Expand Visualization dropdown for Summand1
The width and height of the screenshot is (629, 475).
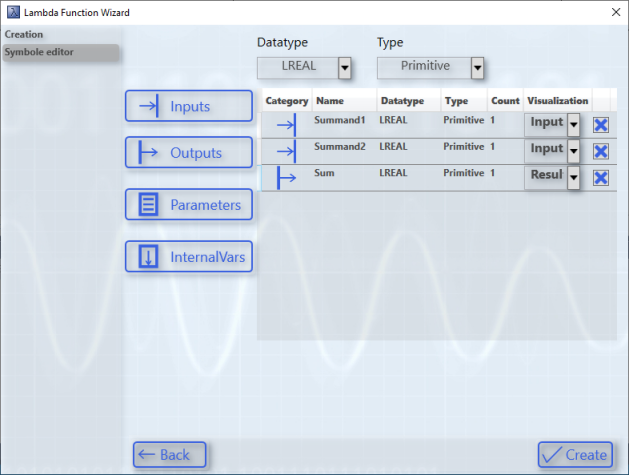point(573,125)
